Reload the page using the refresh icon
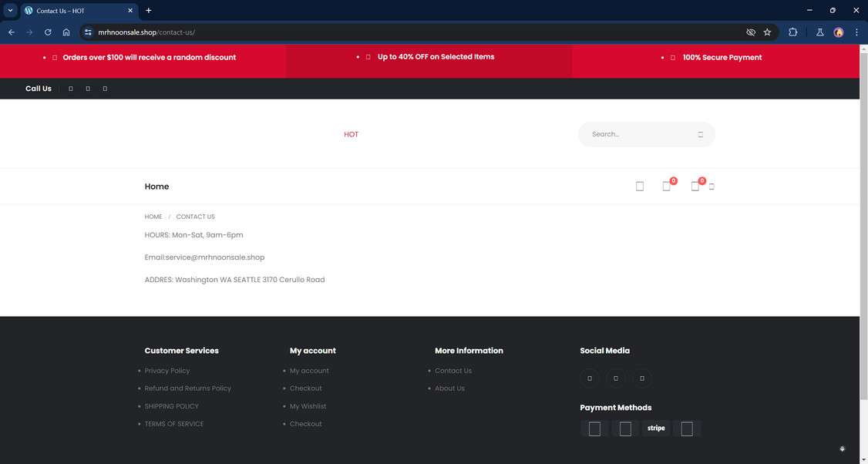The width and height of the screenshot is (868, 464). [47, 32]
